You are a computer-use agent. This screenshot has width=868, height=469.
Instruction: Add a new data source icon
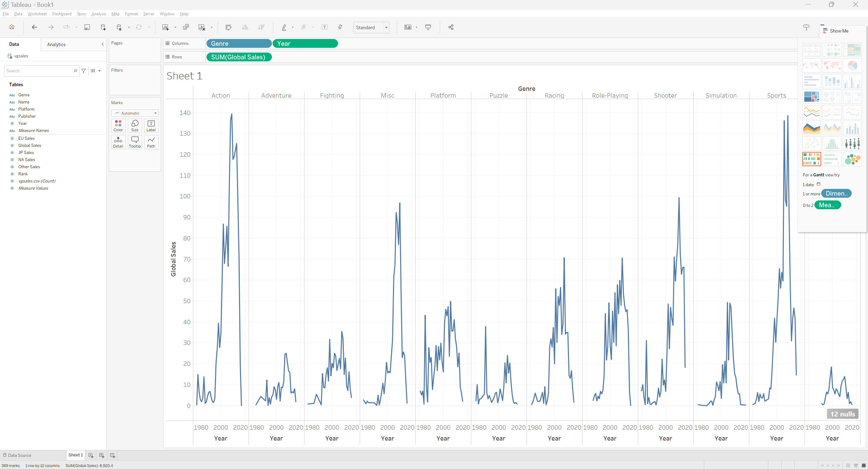(103, 27)
